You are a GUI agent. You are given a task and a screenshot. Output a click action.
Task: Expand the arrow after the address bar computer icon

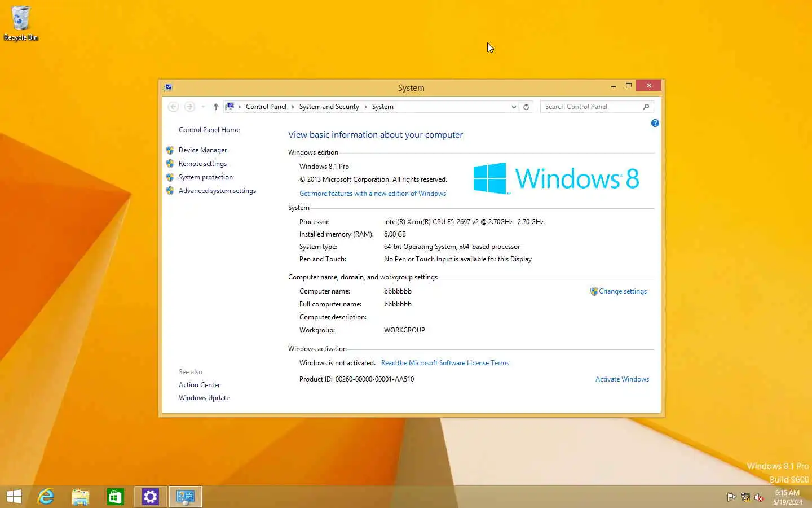240,107
